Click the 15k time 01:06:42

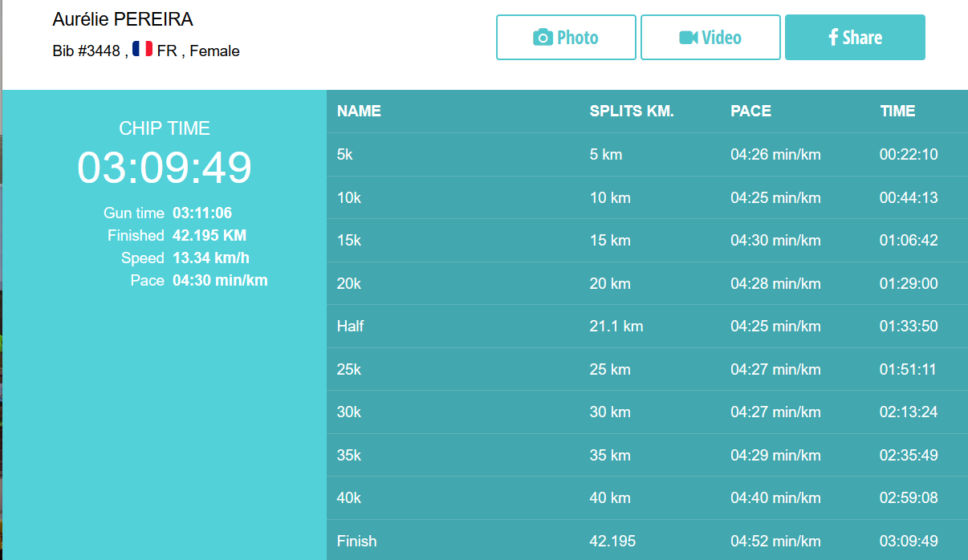point(909,241)
